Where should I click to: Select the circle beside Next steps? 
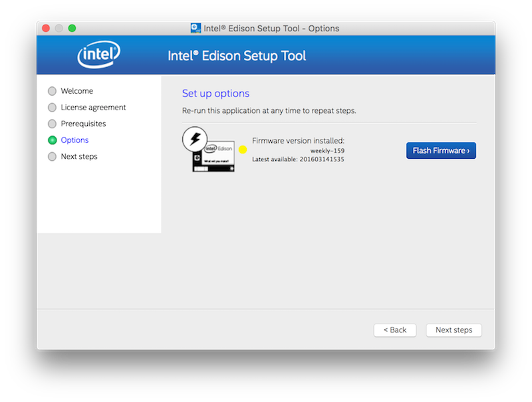point(53,157)
